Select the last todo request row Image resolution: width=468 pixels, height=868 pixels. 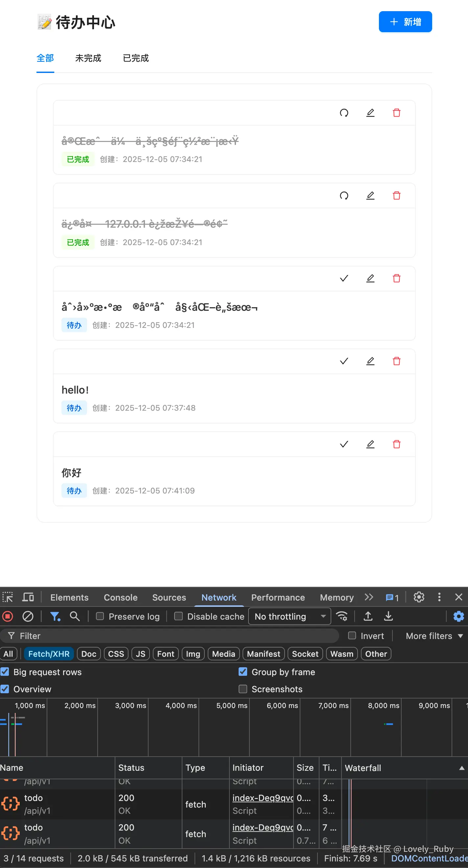click(x=234, y=834)
